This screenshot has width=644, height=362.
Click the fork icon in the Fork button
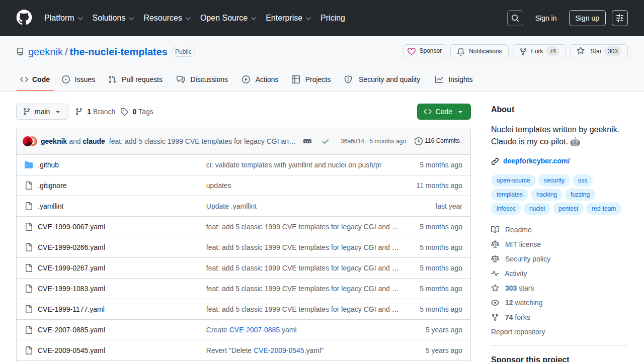[523, 51]
